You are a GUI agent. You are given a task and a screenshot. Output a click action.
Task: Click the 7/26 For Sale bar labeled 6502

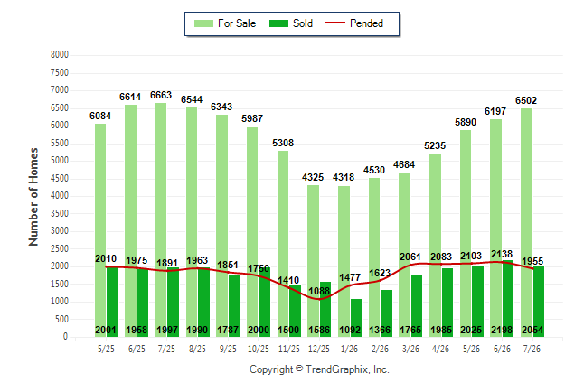526,222
